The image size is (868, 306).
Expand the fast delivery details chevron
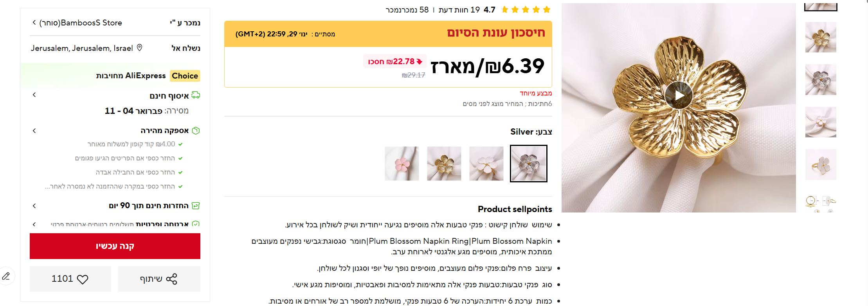point(34,131)
